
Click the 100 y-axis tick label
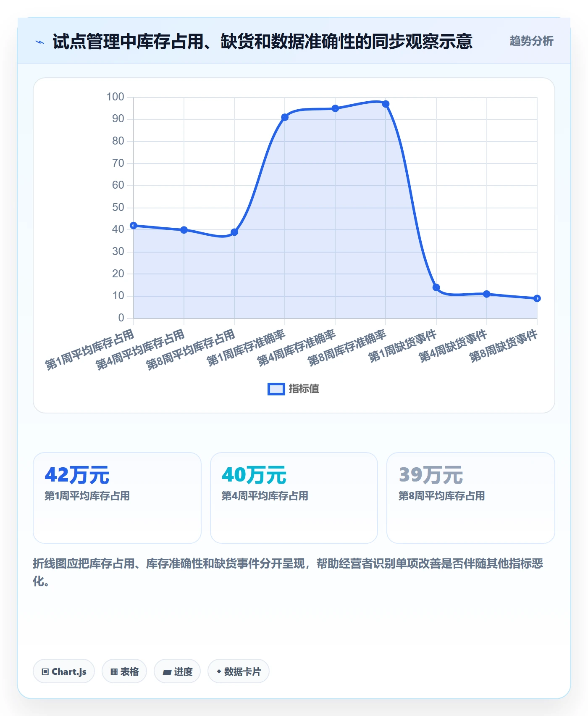[115, 97]
